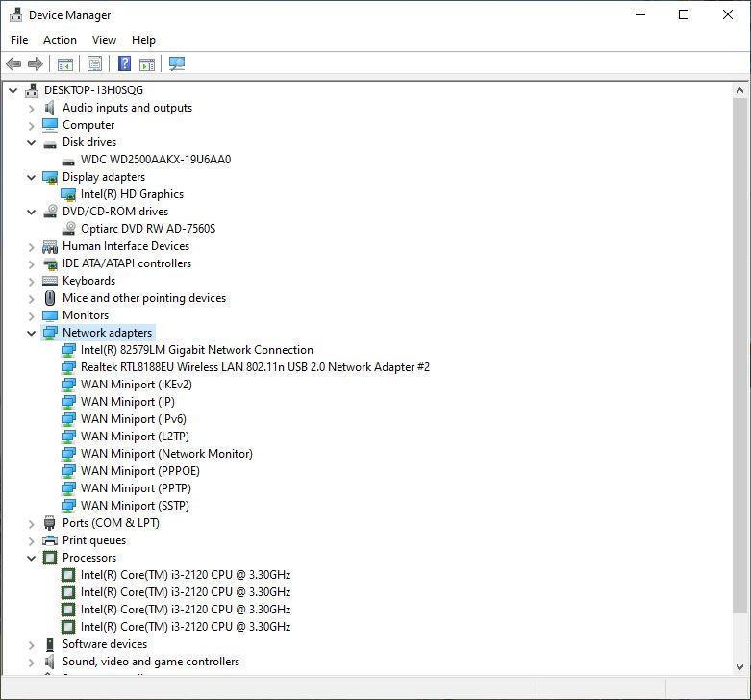
Task: Select WAN Miniport (IP)
Action: 127,402
